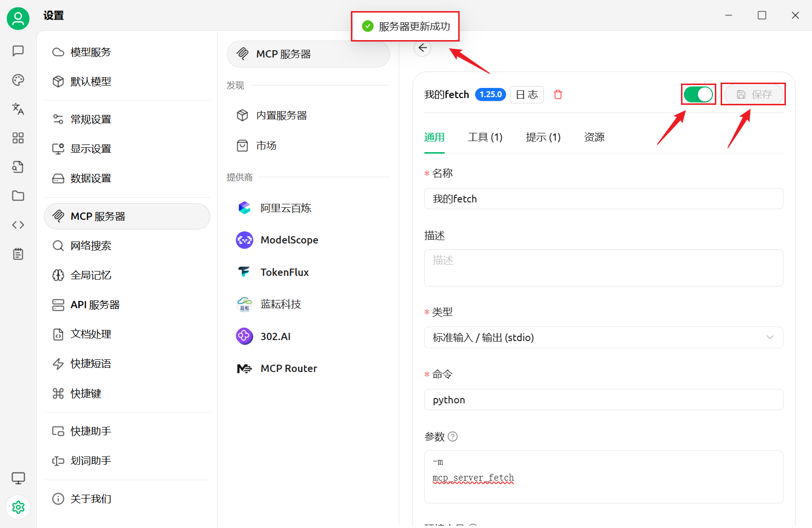Open 模型服务 settings
This screenshot has height=528, width=812.
point(127,52)
